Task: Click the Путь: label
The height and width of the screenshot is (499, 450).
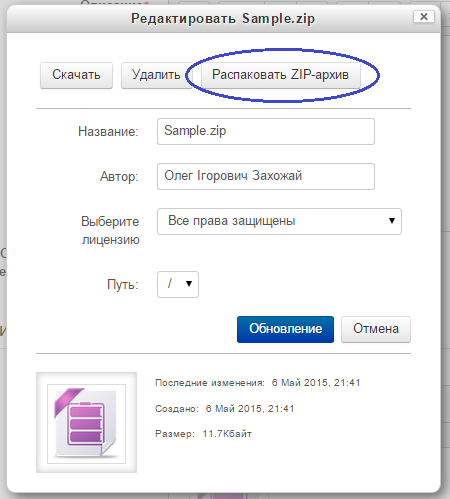Action: pos(122,285)
